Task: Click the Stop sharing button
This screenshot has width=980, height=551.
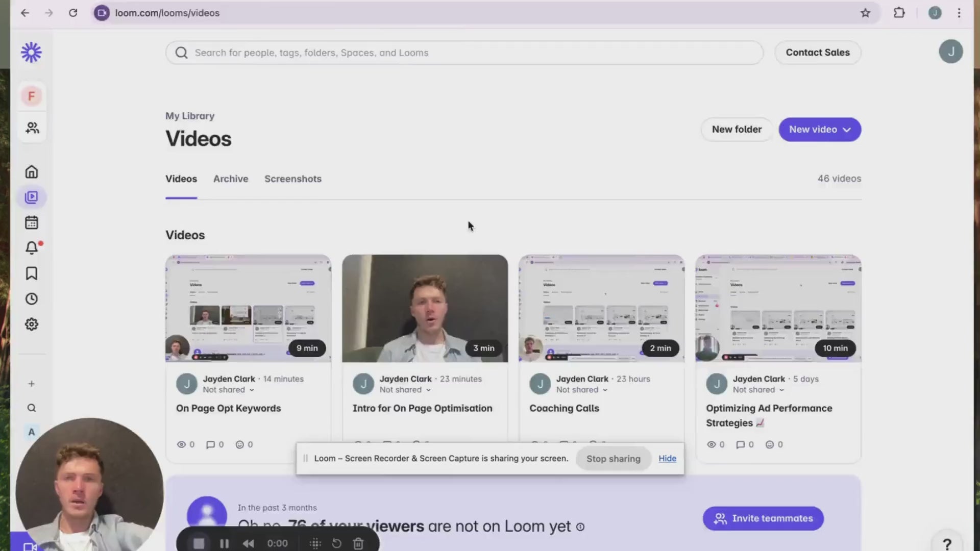Action: pyautogui.click(x=613, y=459)
